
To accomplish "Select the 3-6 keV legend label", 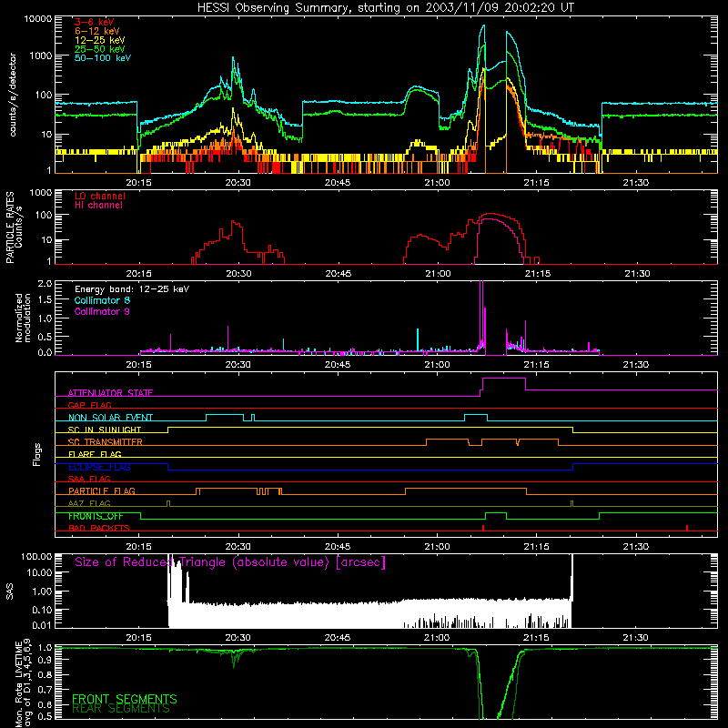I will tap(94, 22).
